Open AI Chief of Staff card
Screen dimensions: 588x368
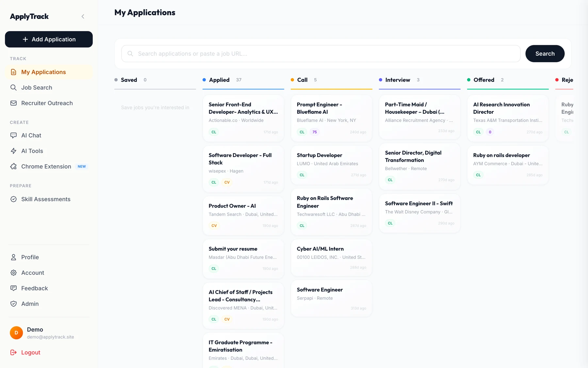243,306
